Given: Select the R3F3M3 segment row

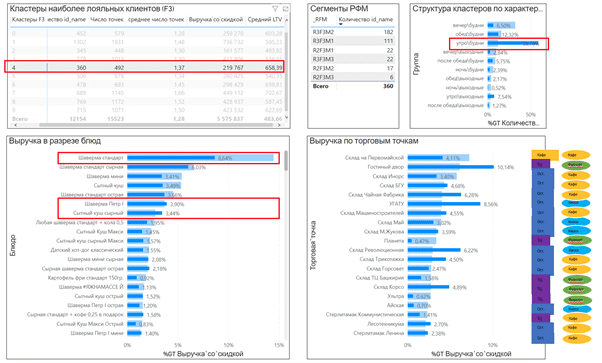Looking at the screenshot, I should pos(353,59).
